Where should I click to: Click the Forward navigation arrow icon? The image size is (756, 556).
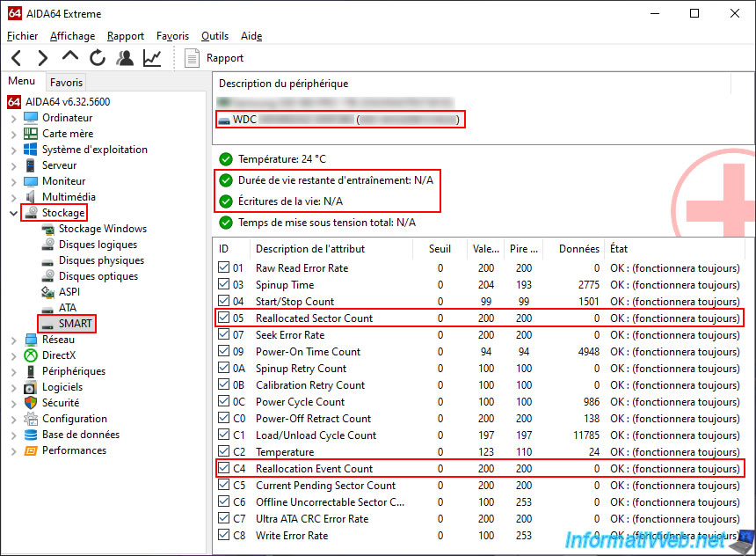42,58
